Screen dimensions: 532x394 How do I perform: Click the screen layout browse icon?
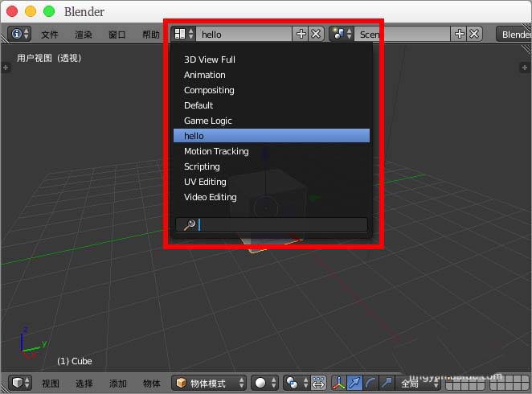183,34
